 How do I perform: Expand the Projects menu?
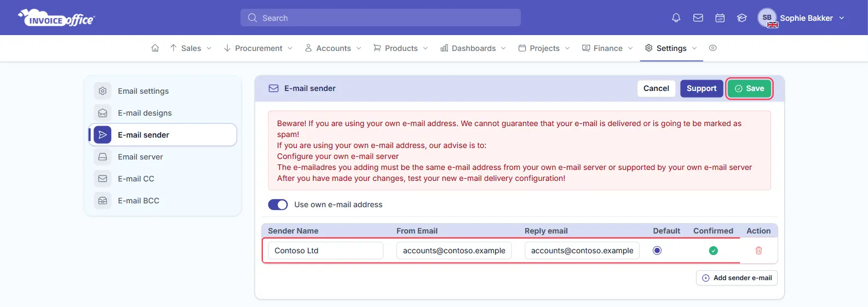point(544,48)
